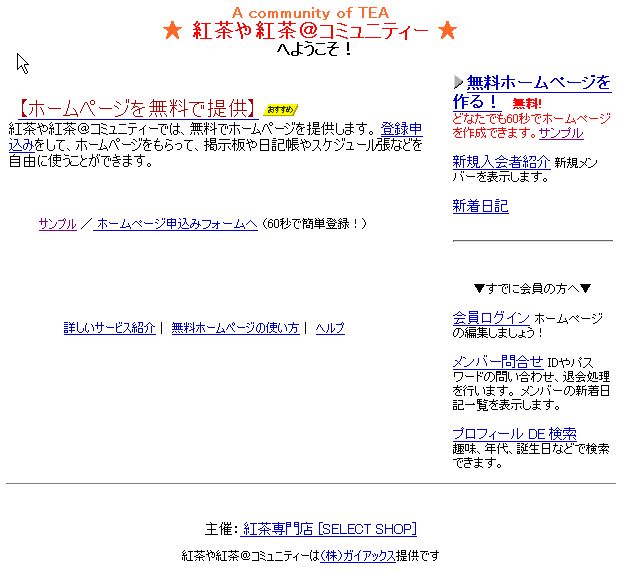Click the gray arrow beside 無料ホームページを作る
The height and width of the screenshot is (572, 619).
coord(458,82)
